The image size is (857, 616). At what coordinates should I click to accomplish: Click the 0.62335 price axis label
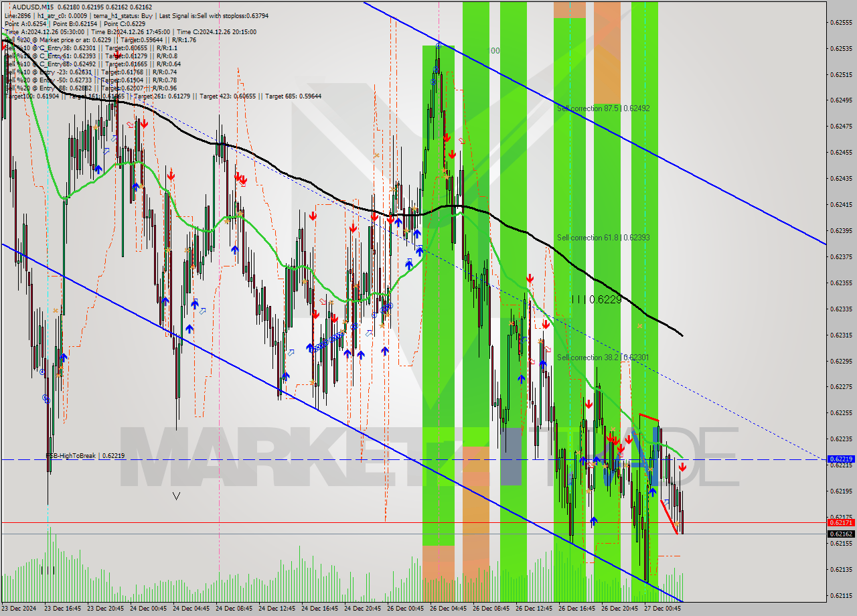pos(841,309)
